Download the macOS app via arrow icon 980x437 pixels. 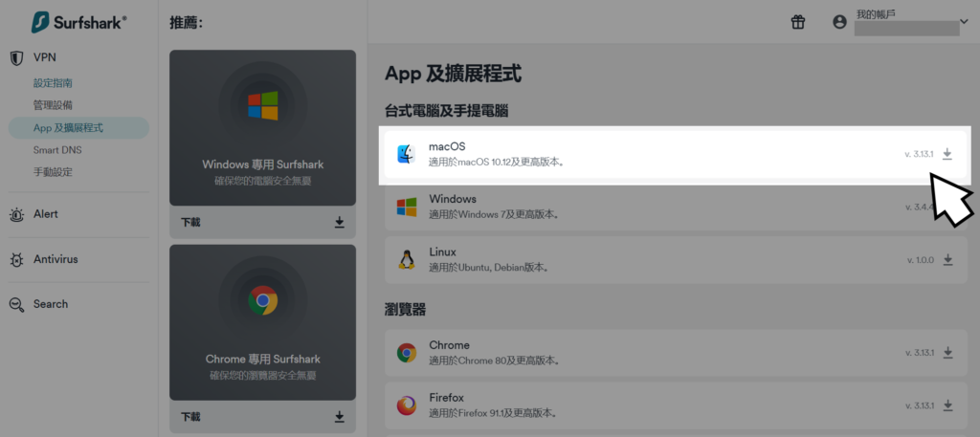(947, 154)
